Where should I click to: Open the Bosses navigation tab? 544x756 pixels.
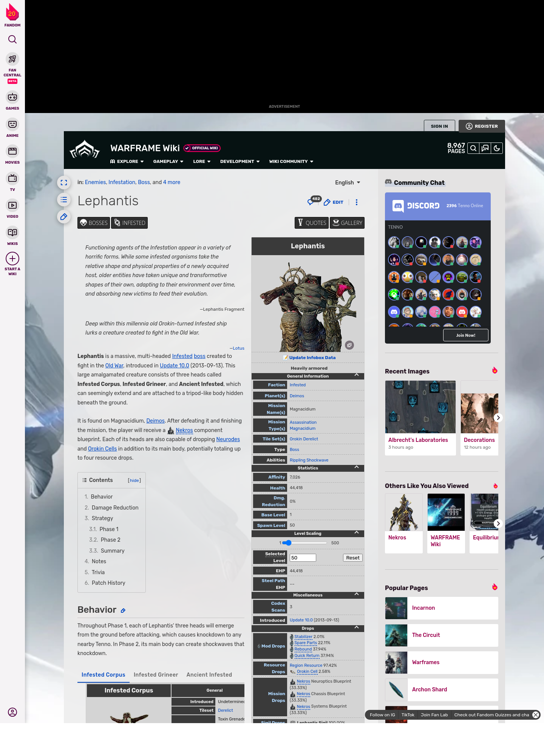point(94,223)
